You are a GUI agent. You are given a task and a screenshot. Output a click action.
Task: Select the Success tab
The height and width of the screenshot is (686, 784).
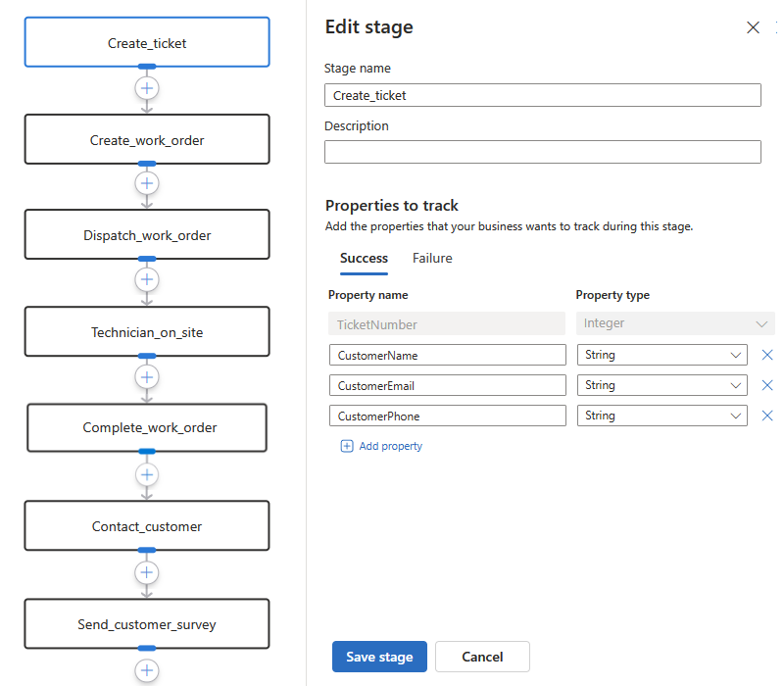coord(364,259)
